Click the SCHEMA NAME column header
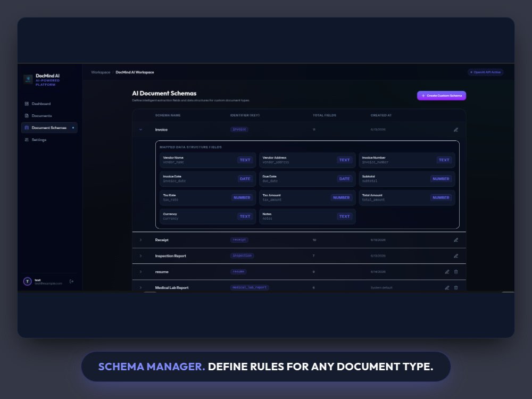The width and height of the screenshot is (532, 399). [x=168, y=115]
